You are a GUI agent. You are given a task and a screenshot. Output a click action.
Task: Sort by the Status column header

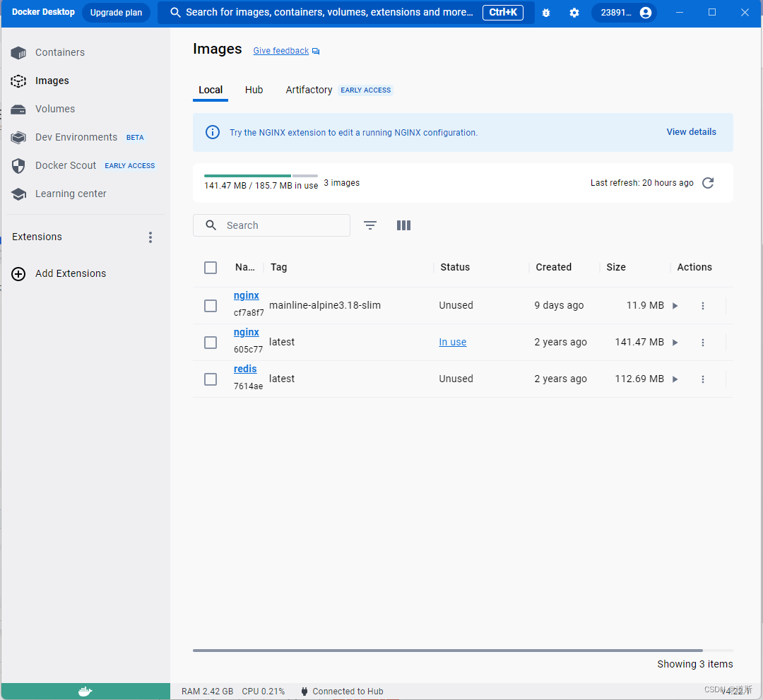455,267
